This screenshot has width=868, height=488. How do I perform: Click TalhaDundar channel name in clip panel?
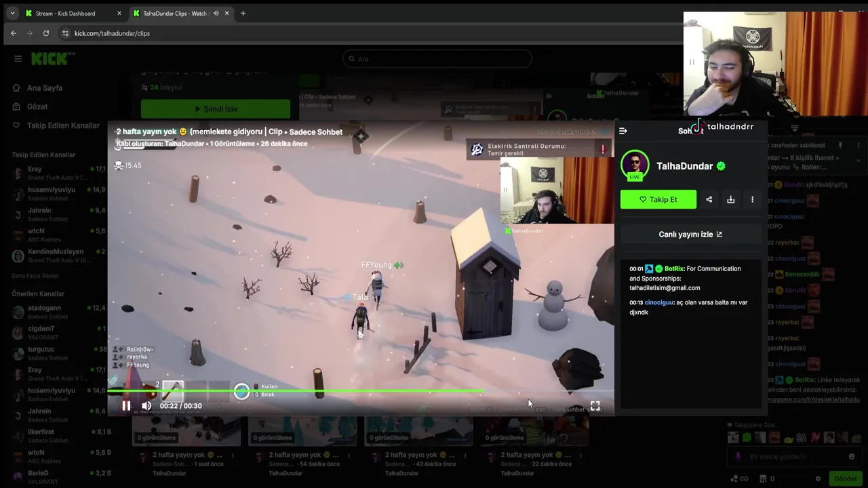(x=684, y=166)
